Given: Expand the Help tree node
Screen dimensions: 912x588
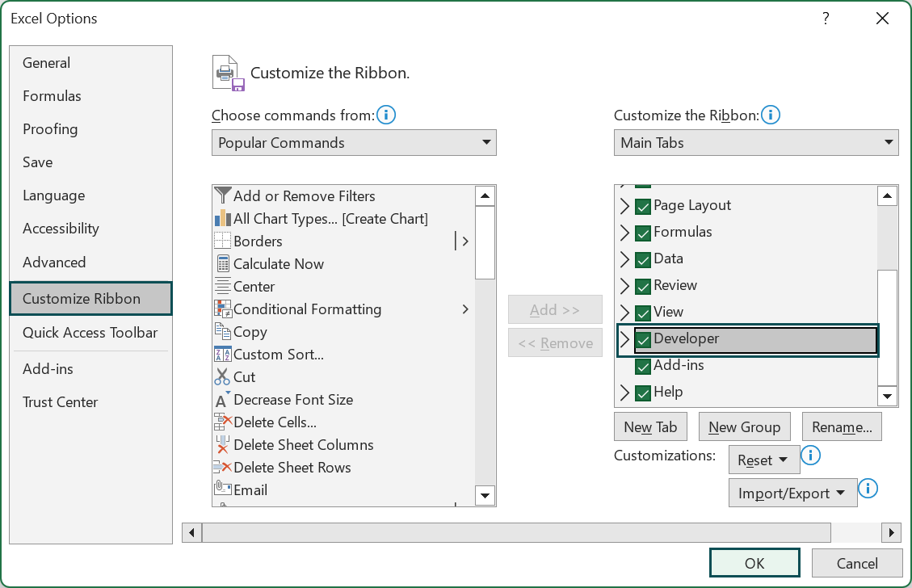Looking at the screenshot, I should (x=624, y=393).
